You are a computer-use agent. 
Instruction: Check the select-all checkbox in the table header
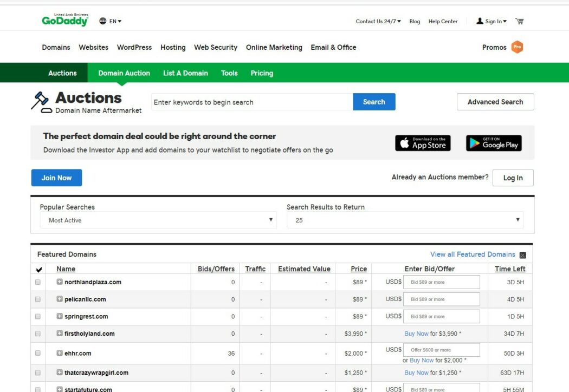pos(37,268)
